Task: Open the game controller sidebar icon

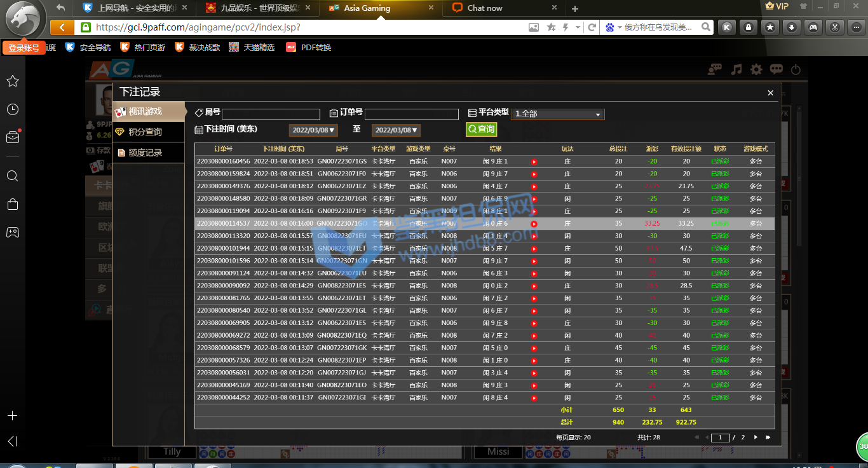Action: tap(12, 232)
